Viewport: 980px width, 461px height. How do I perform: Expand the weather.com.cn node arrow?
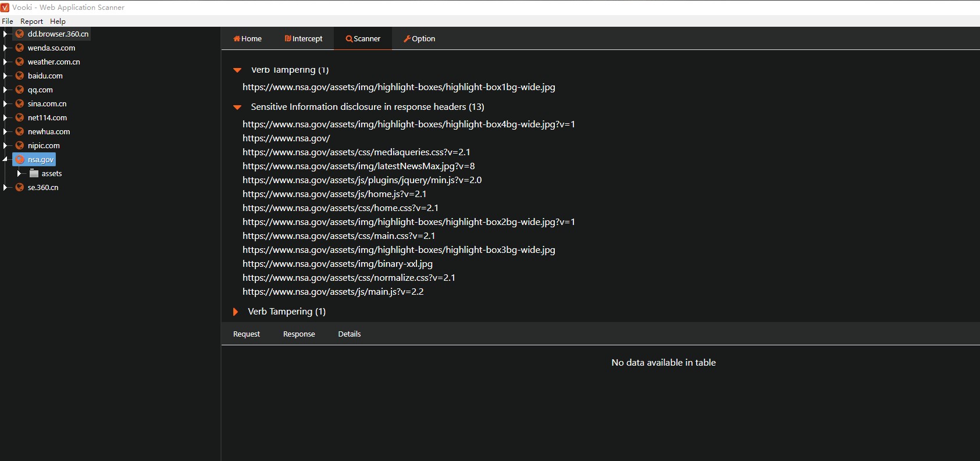(x=5, y=62)
